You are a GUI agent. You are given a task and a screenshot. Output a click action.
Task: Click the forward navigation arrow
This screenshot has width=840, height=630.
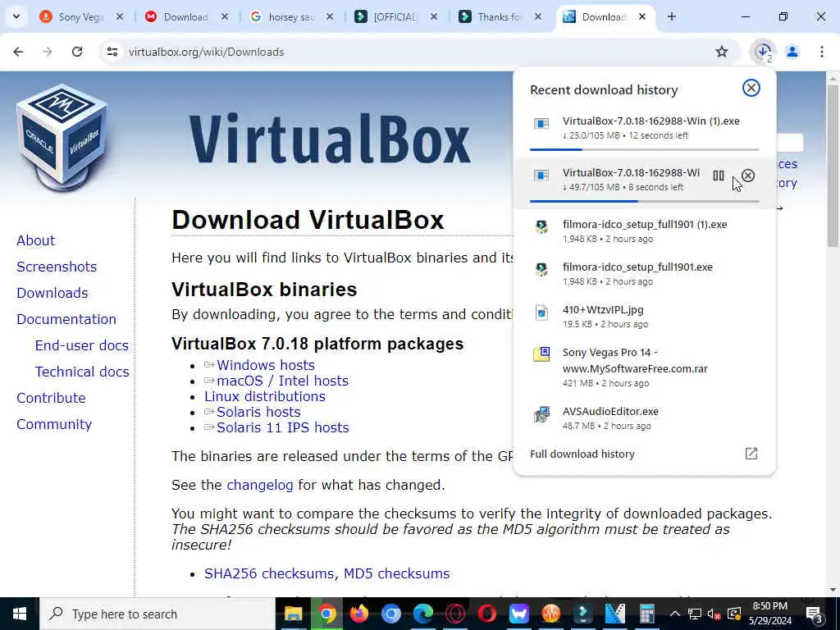coord(48,52)
